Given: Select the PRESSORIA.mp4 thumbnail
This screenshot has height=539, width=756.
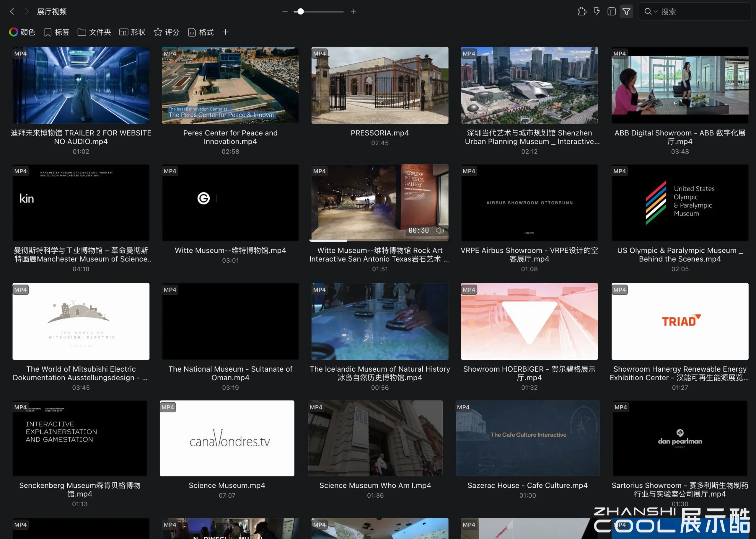Looking at the screenshot, I should [380, 85].
